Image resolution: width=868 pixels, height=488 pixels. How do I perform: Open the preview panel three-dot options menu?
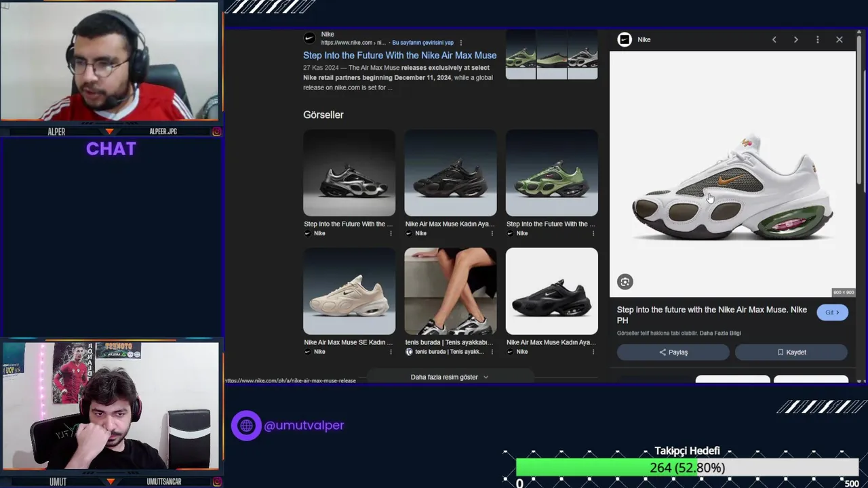pyautogui.click(x=817, y=39)
